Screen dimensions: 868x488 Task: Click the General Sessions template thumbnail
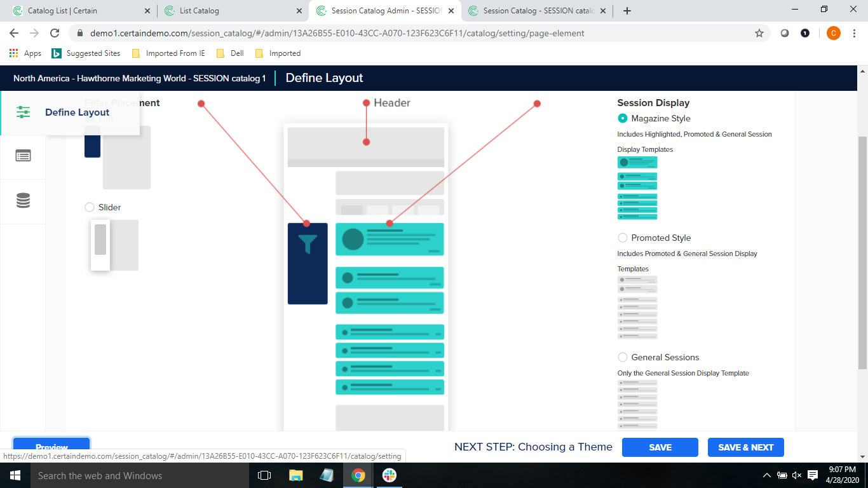pyautogui.click(x=637, y=405)
